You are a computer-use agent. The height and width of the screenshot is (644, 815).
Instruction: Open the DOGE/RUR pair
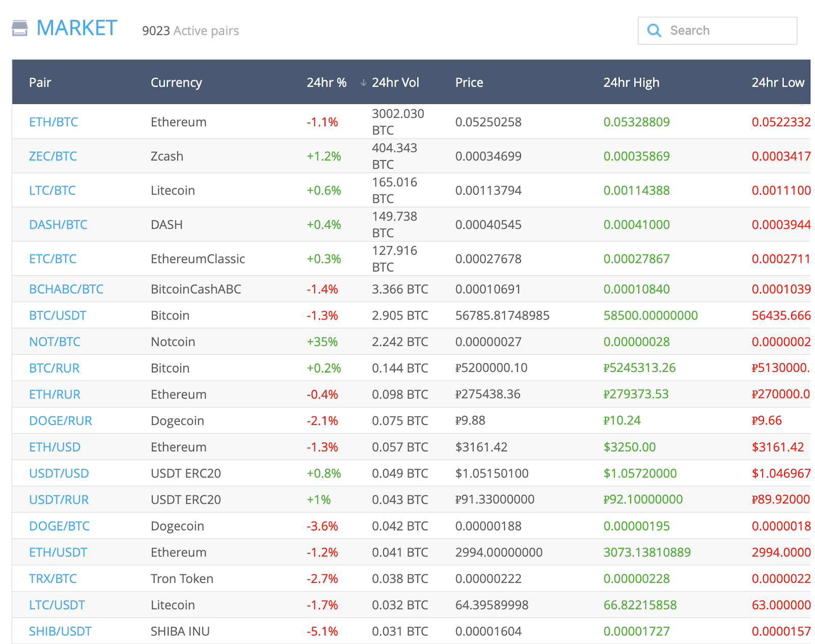[x=61, y=421]
